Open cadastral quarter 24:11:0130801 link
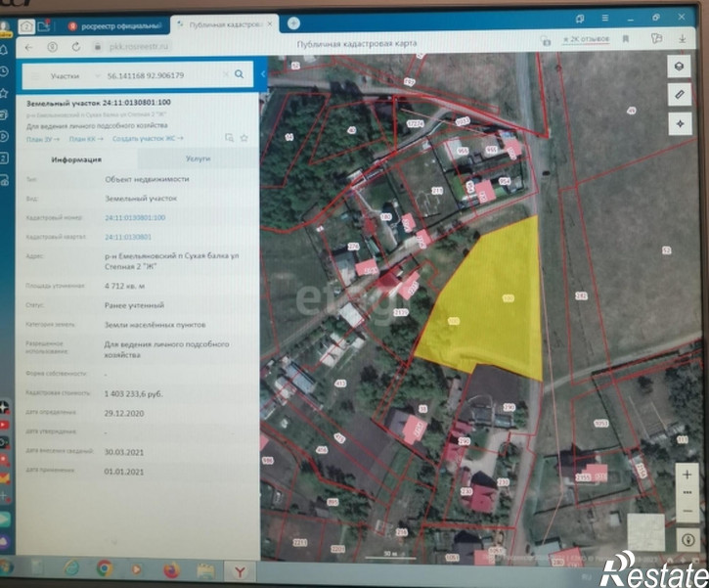The height and width of the screenshot is (588, 709). coord(128,237)
